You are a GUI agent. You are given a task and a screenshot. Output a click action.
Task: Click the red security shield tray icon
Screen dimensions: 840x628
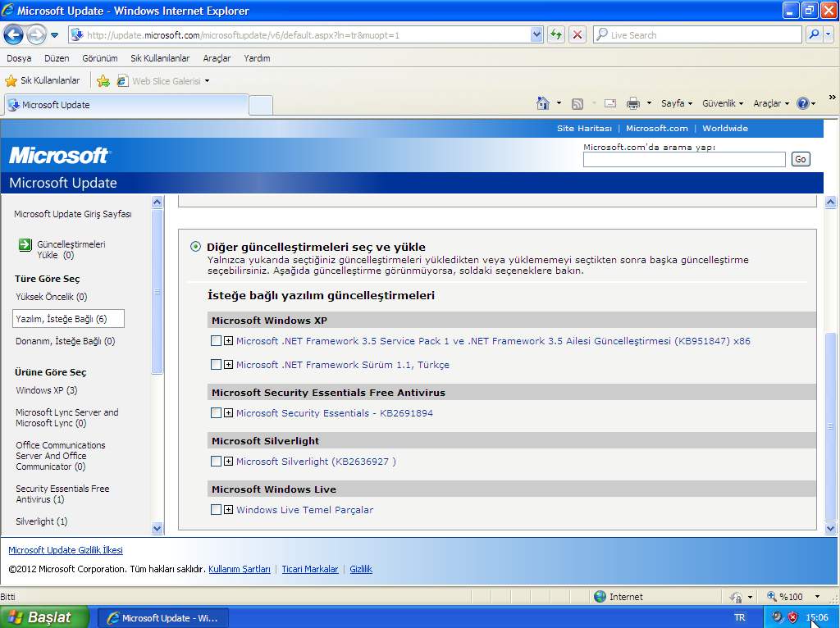[793, 617]
